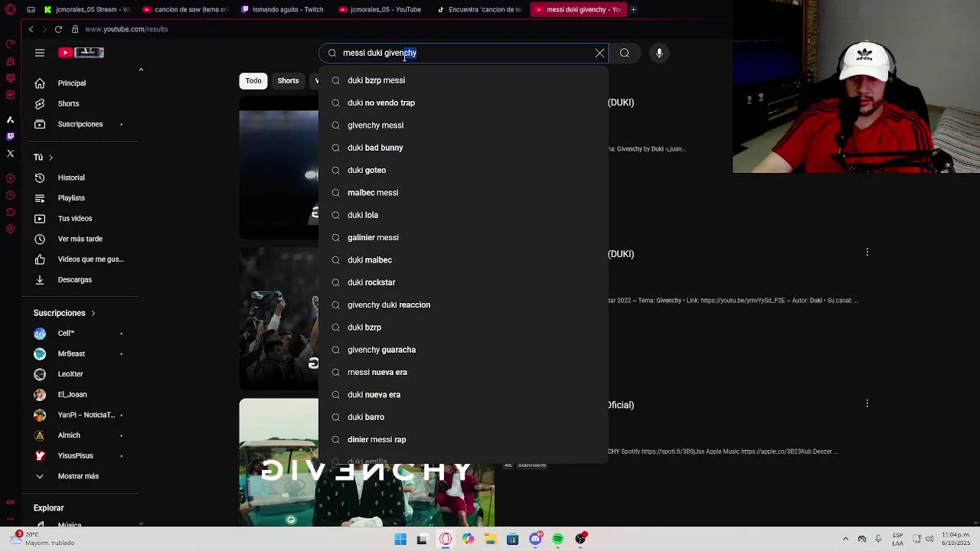Reload the page
This screenshot has height=551, width=980.
coord(58,29)
